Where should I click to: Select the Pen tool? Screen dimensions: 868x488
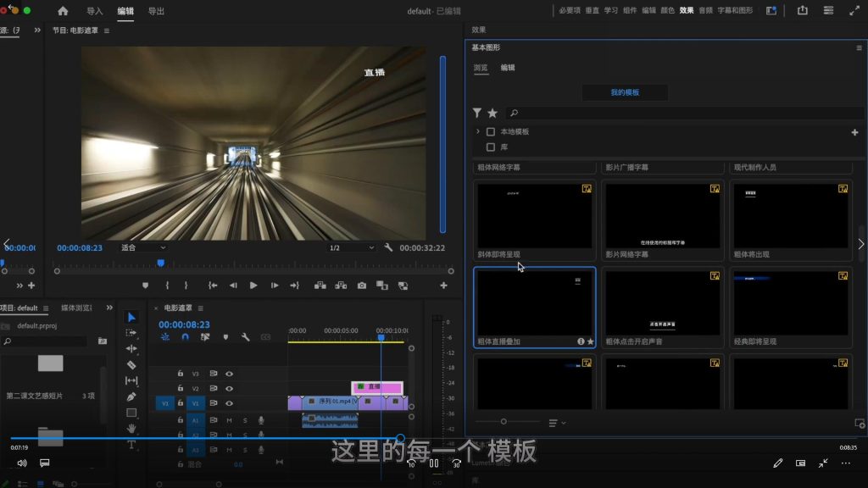[x=131, y=396]
